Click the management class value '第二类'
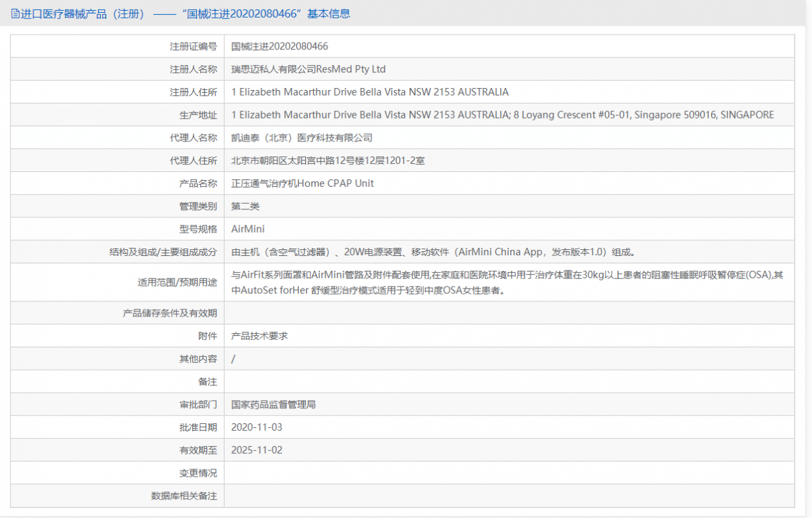 click(x=245, y=206)
